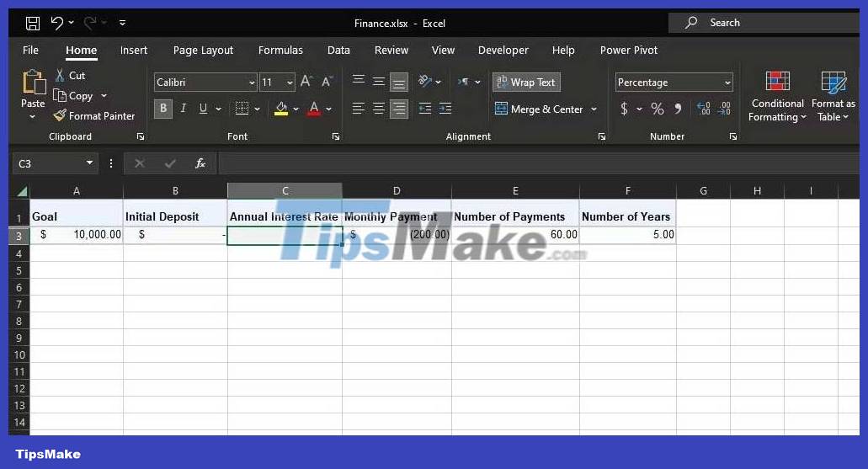Apply Percent Style
Image resolution: width=868 pixels, height=469 pixels.
pyautogui.click(x=657, y=109)
